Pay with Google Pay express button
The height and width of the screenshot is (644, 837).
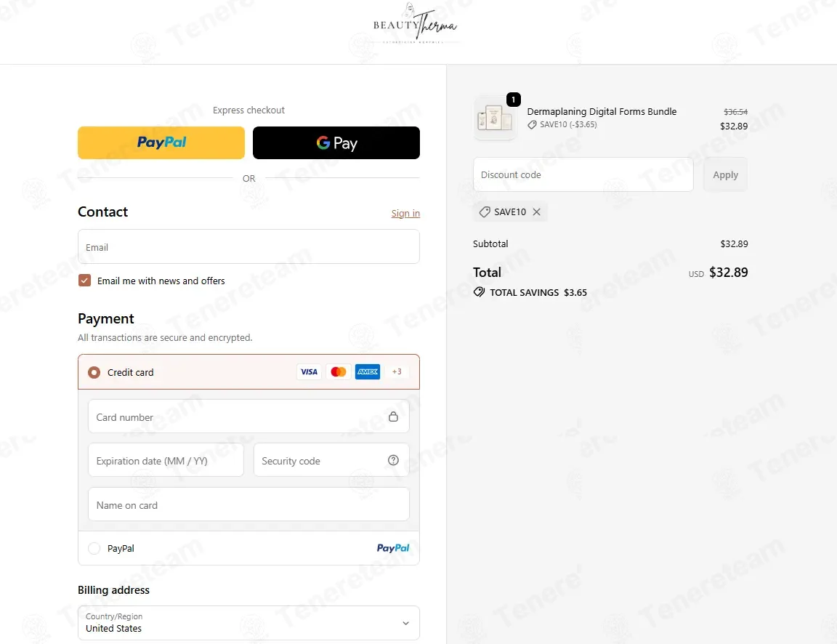coord(336,142)
